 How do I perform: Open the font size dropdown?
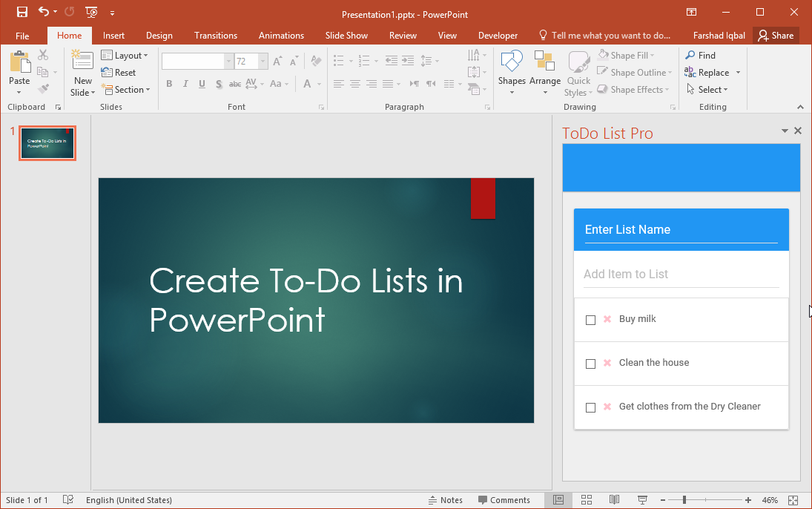coord(263,62)
